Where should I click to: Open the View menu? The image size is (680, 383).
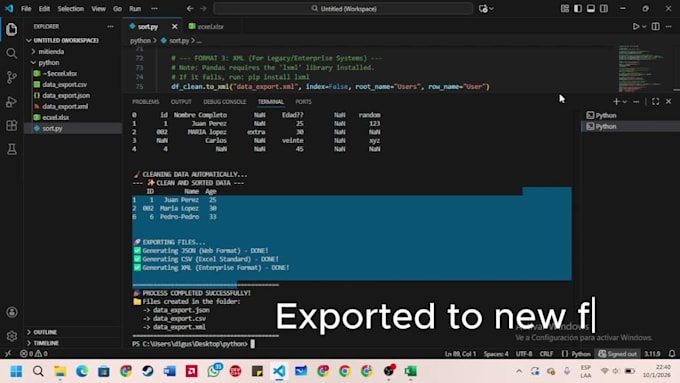point(98,9)
